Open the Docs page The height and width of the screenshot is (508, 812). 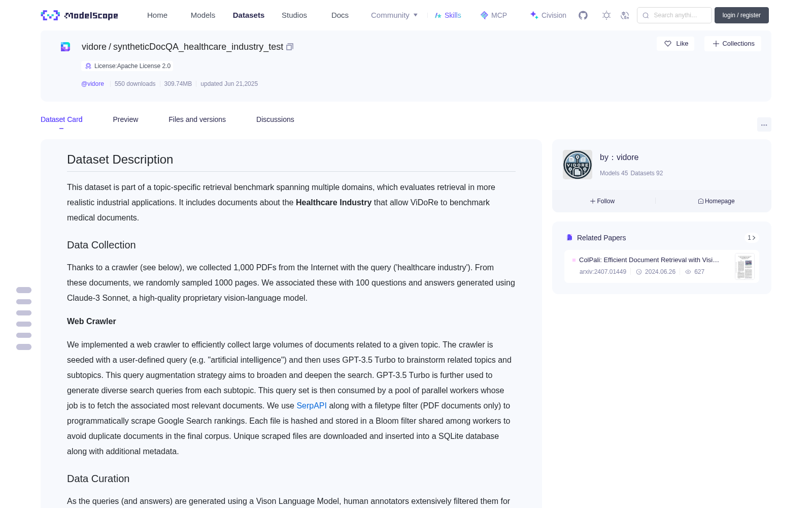coord(340,15)
